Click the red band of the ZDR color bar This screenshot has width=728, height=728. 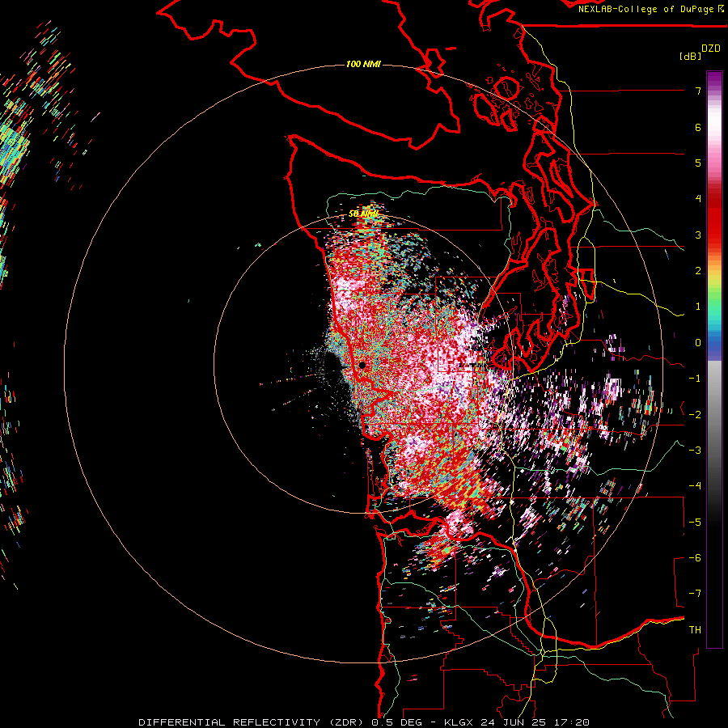pyautogui.click(x=714, y=223)
